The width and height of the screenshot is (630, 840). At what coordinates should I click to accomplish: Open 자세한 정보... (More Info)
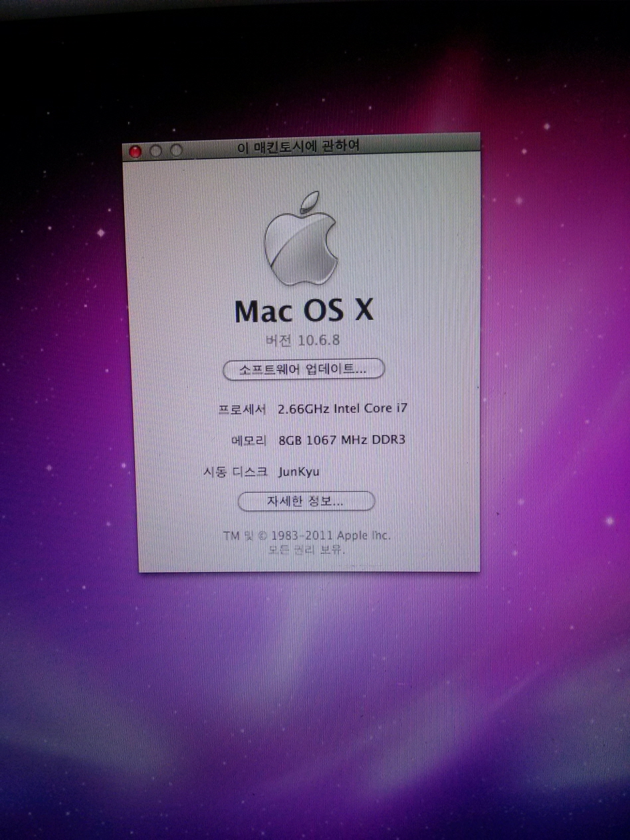[306, 501]
